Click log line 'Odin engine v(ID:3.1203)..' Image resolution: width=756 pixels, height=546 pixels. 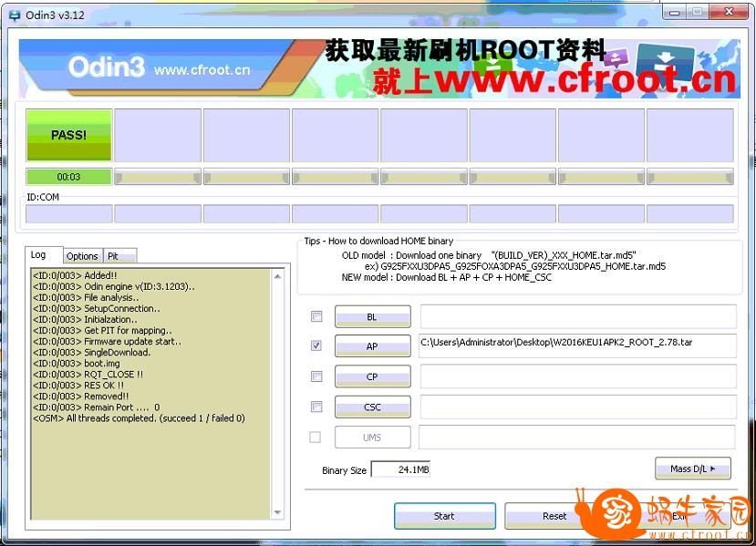point(114,286)
